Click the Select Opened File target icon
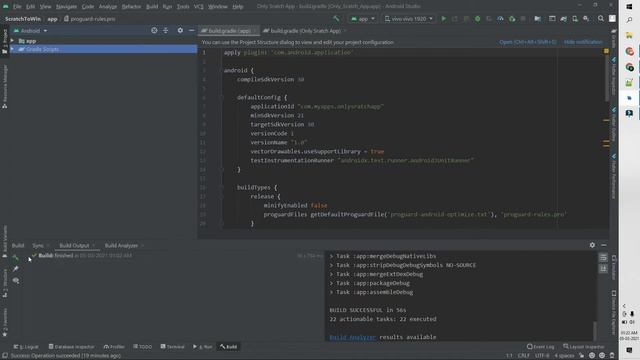Viewport: 640px width, 360px height. point(154,31)
